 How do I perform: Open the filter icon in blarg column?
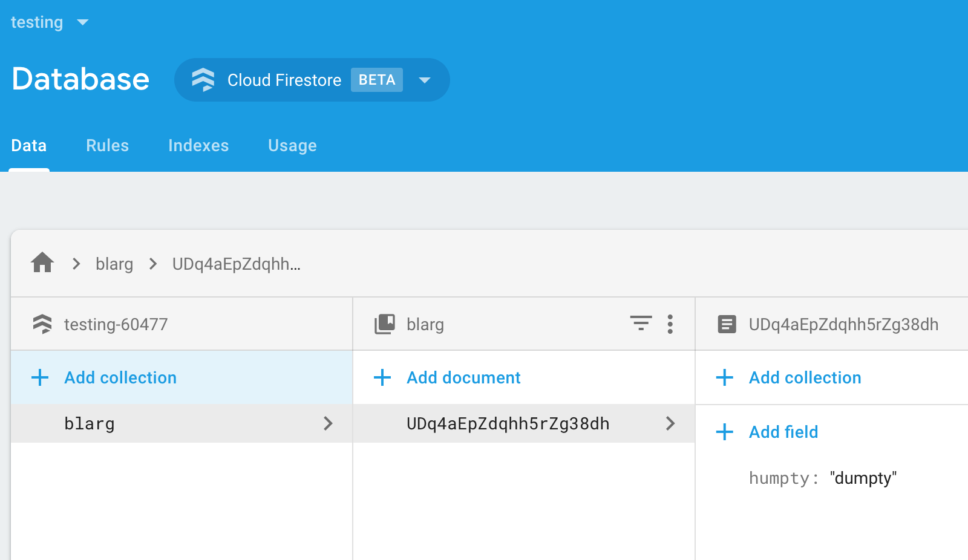pos(641,324)
